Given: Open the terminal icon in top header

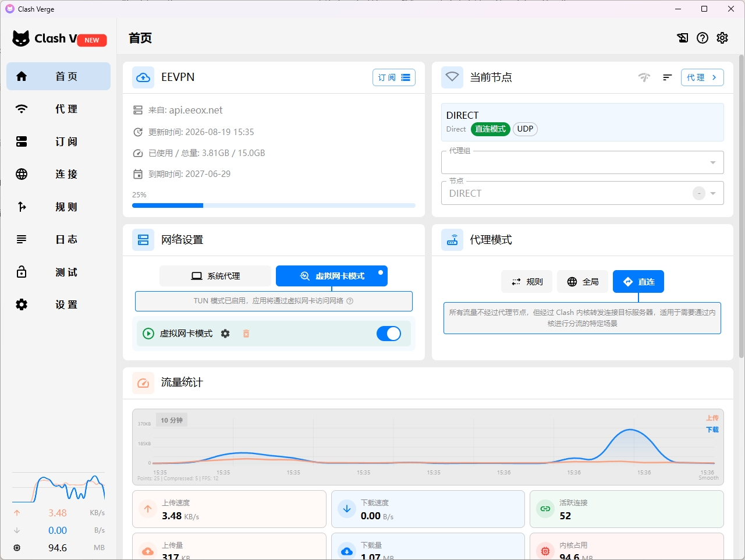Looking at the screenshot, I should pyautogui.click(x=683, y=38).
